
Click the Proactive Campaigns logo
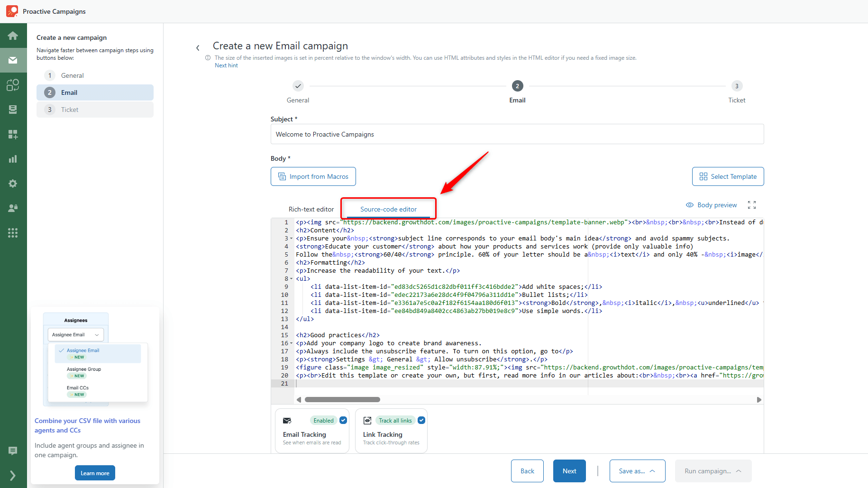click(12, 11)
